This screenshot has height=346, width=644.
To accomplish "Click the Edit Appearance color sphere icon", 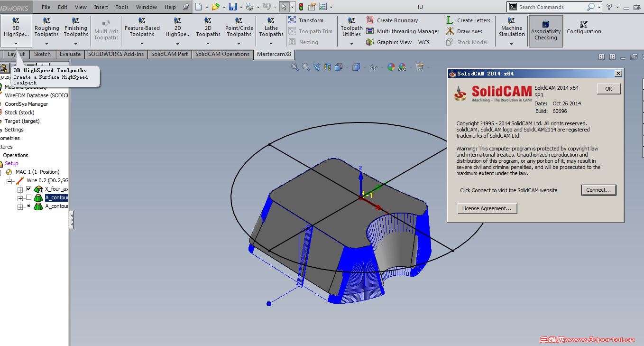I will [x=391, y=67].
